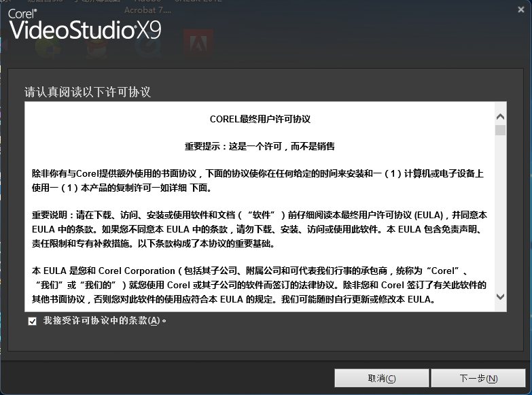The width and height of the screenshot is (532, 395).
Task: Click the 我接受许可协议中的条款(A) label
Action: tap(105, 321)
